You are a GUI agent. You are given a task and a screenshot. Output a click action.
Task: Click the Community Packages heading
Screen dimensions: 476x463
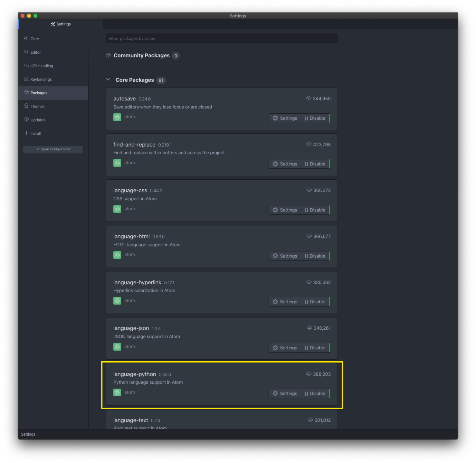[141, 55]
